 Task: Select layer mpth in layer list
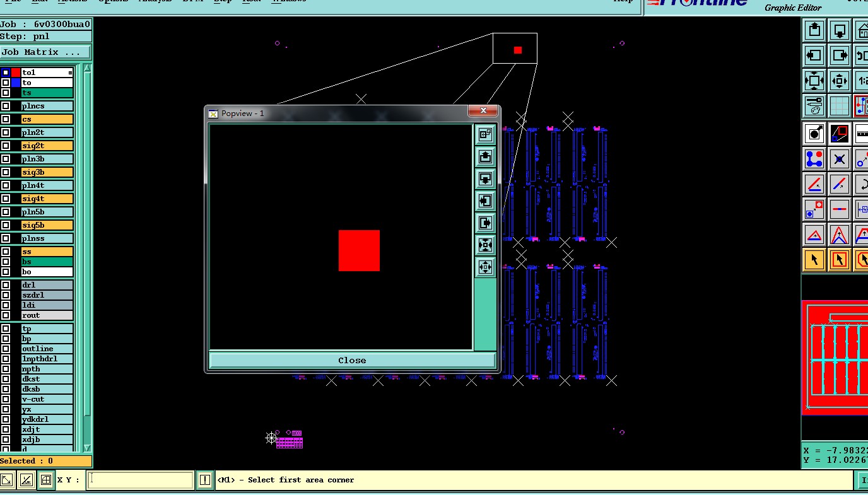point(47,369)
